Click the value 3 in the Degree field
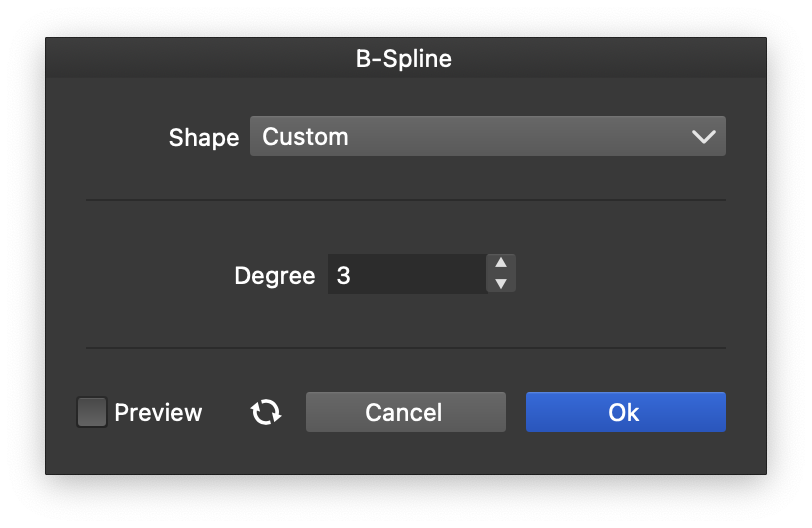The image size is (812, 528). coord(344,275)
